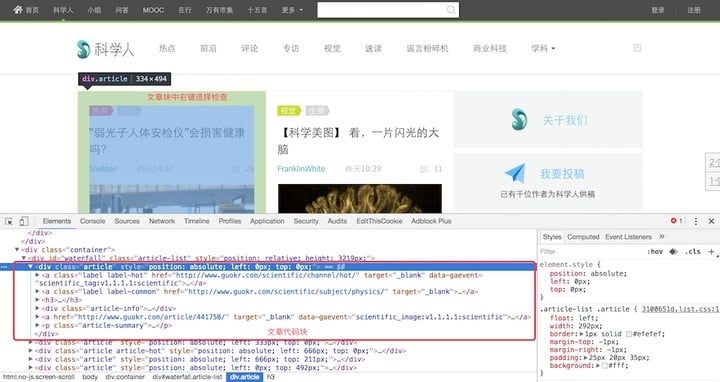Click the #efefef border color swatch
The image size is (720, 382).
(629, 334)
